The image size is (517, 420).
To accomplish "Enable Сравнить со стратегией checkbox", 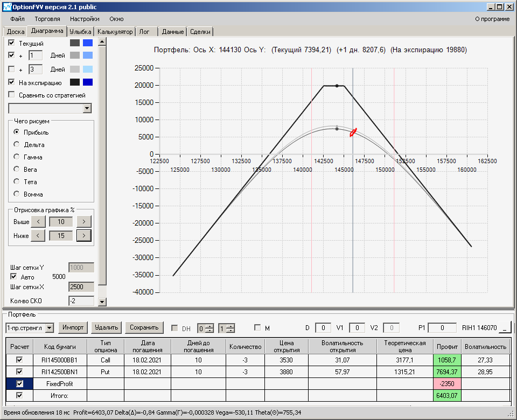I will click(x=12, y=95).
